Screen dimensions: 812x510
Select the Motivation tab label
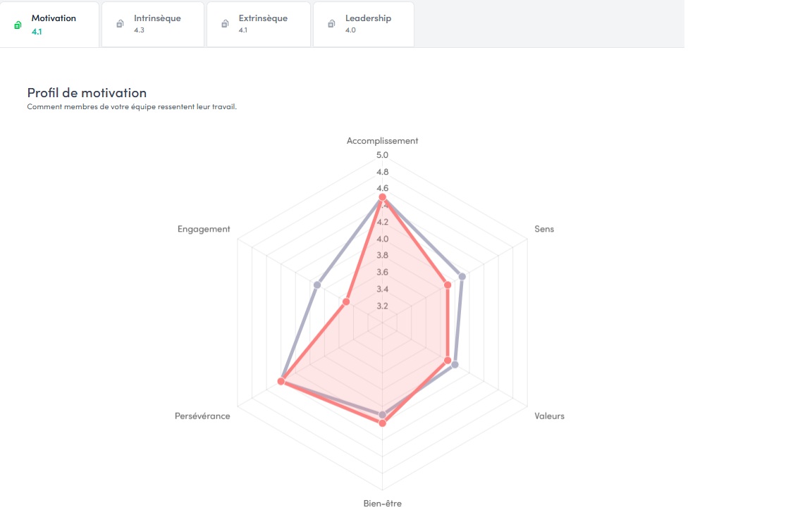tap(54, 18)
